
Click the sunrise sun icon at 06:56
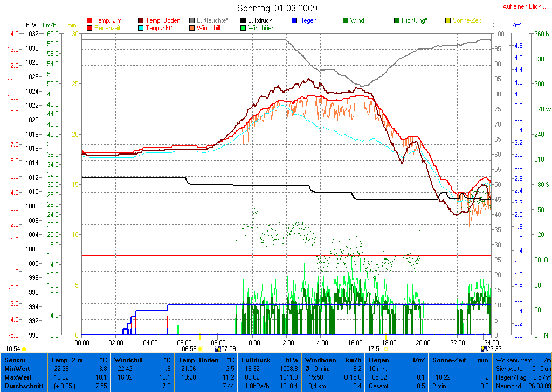[199, 349]
